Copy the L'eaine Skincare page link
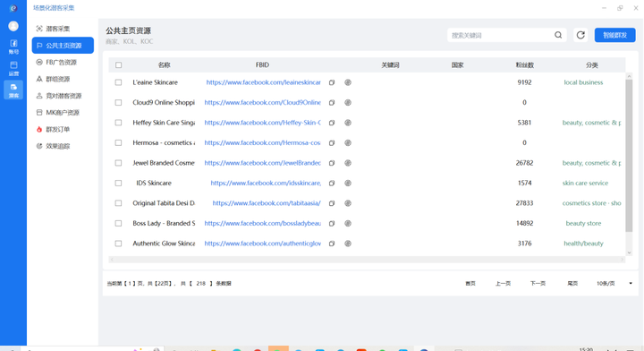This screenshot has height=351, width=644. pos(332,82)
